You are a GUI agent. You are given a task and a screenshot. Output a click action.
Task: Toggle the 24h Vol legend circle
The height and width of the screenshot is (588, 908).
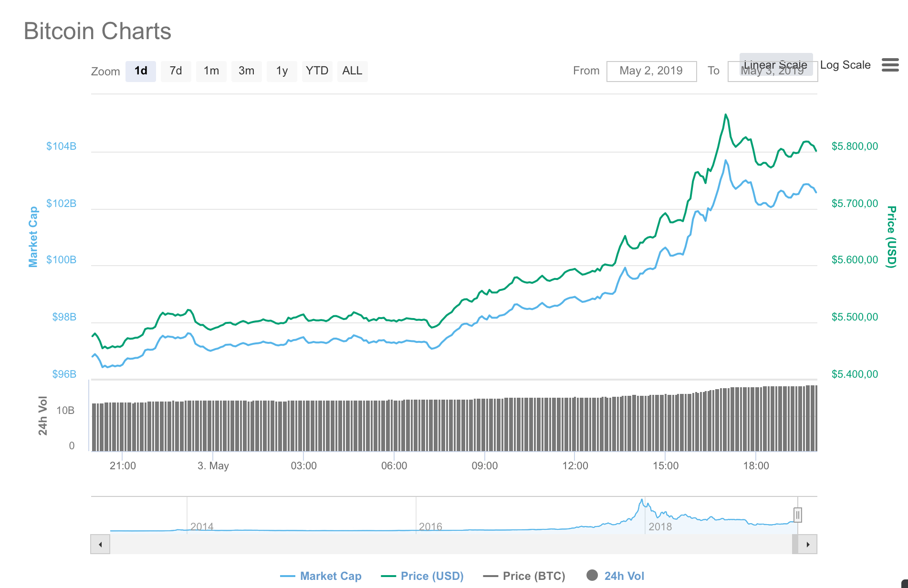[592, 576]
